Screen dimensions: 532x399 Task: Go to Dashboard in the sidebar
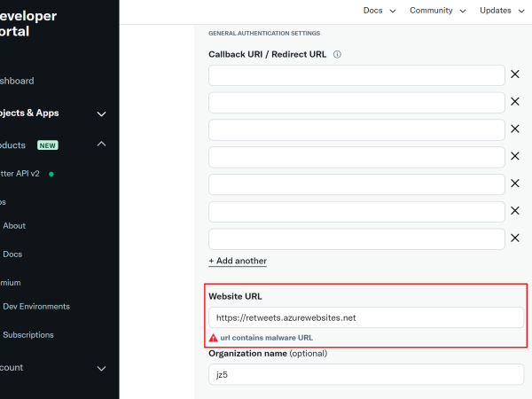point(17,81)
